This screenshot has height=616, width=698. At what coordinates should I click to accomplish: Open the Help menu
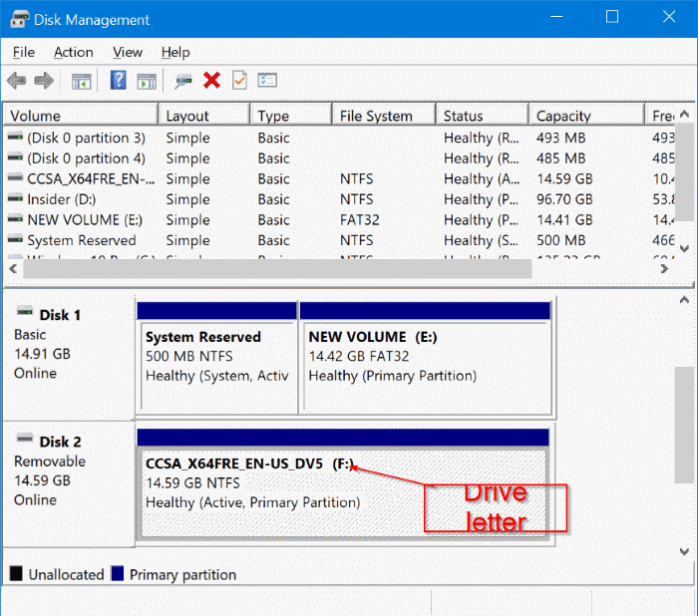[x=175, y=52]
